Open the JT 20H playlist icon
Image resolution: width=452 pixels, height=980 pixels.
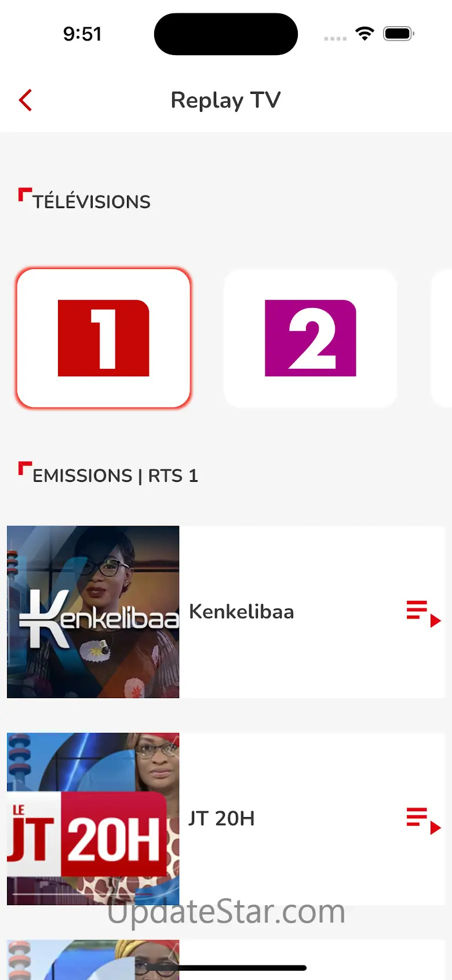click(x=424, y=821)
